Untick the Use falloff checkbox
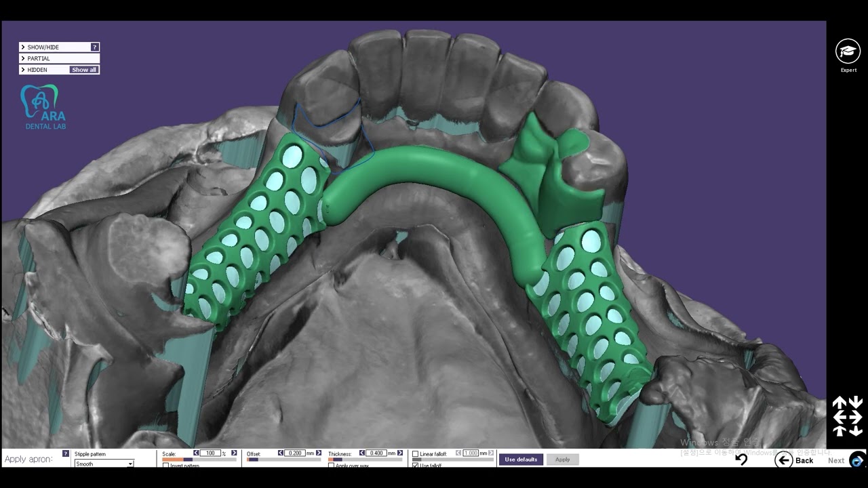 [x=415, y=466]
